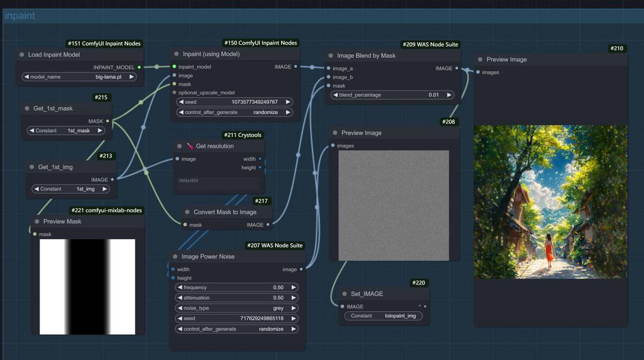644x360 pixels.
Task: Click the Inpaint (using Model) node title dot
Action: tap(177, 54)
